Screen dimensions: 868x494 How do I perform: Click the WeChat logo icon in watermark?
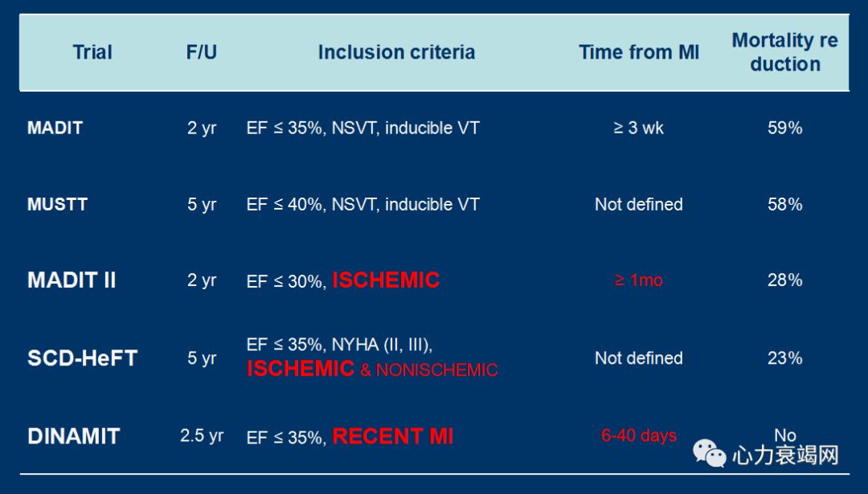pyautogui.click(x=711, y=454)
